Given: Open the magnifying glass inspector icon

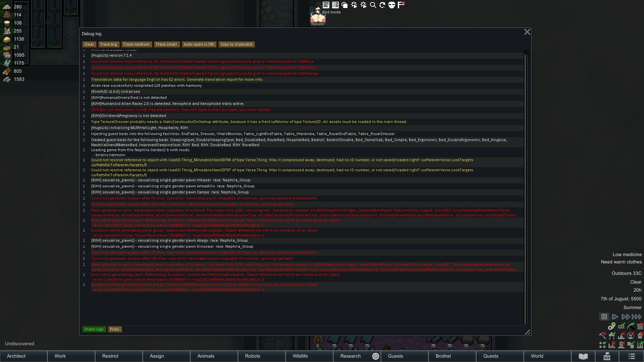Looking at the screenshot, I should tap(373, 5).
